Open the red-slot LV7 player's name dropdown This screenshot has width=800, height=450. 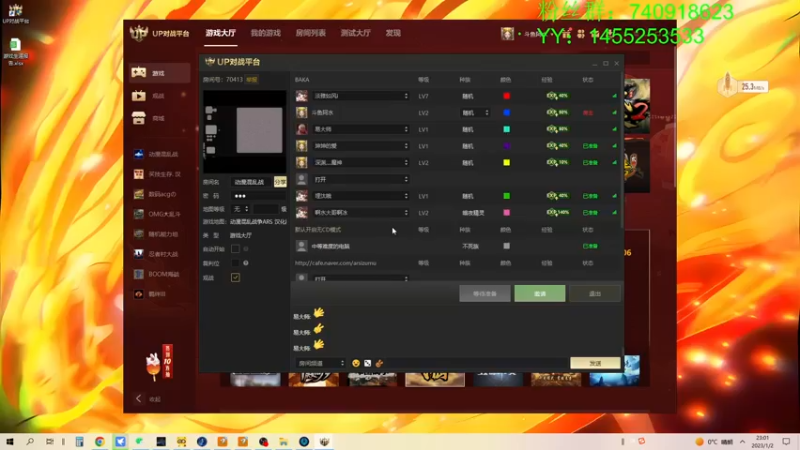click(361, 96)
